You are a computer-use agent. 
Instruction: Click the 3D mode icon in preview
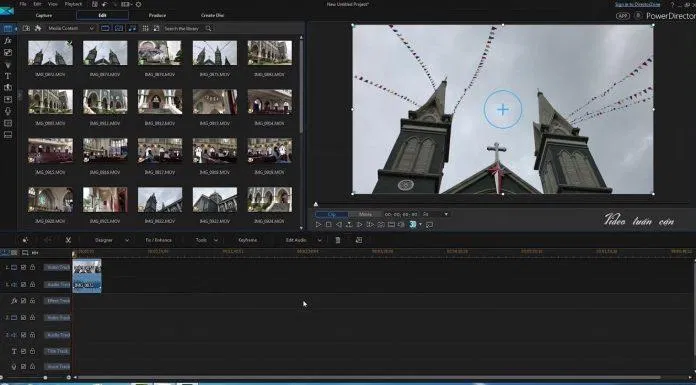[x=413, y=225]
